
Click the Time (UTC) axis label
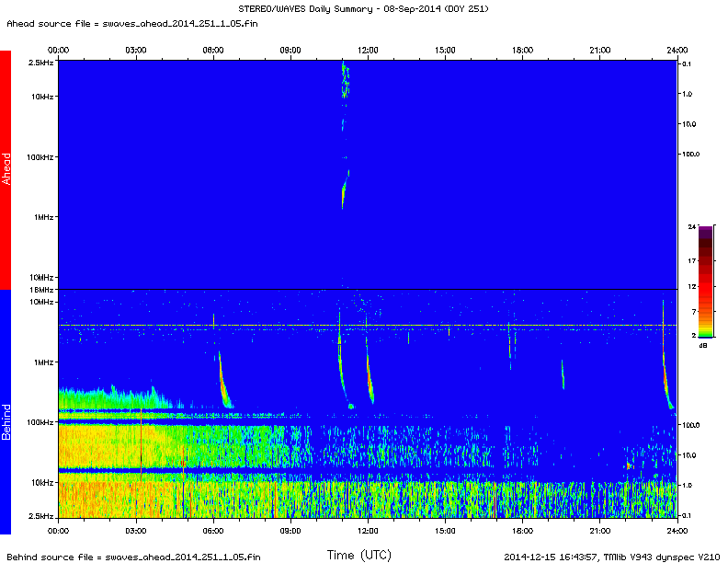point(358,555)
